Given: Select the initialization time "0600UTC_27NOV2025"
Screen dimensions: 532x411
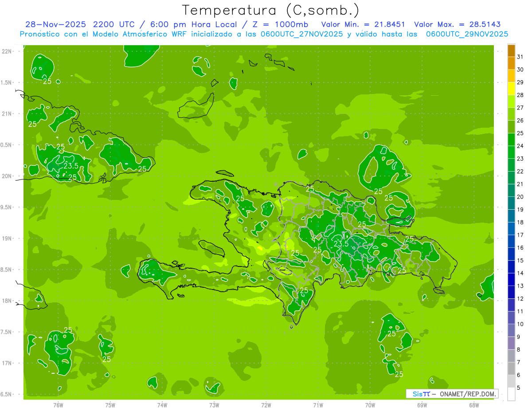Looking at the screenshot, I should click(x=301, y=34).
